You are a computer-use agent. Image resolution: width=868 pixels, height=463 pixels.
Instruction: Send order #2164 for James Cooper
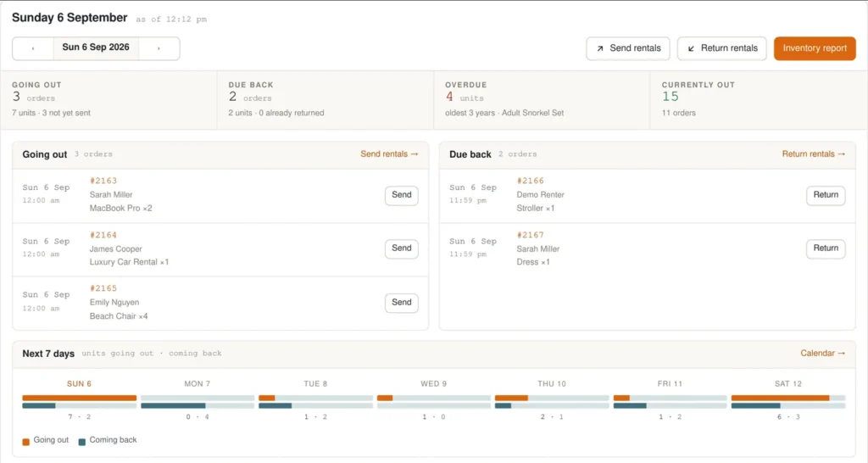[x=401, y=248]
